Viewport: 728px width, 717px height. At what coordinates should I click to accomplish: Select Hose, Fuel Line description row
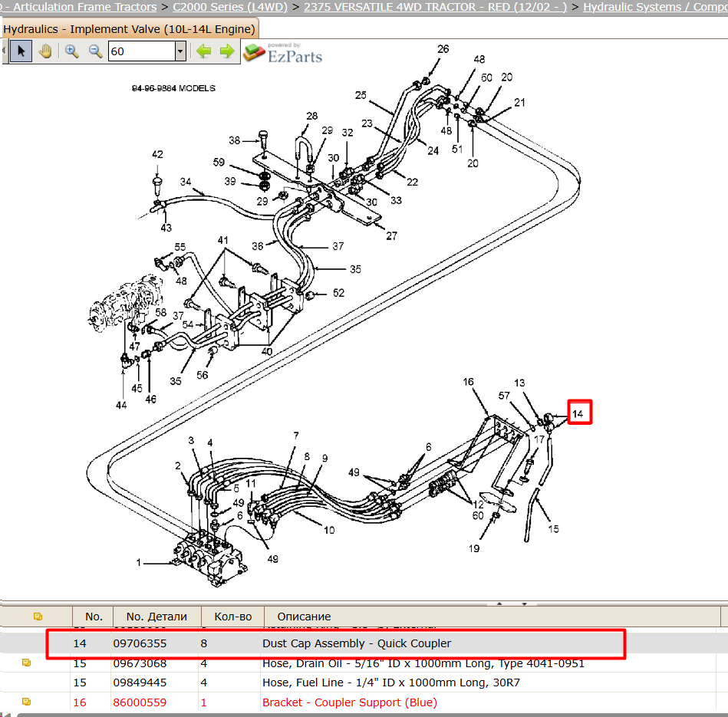coord(391,682)
